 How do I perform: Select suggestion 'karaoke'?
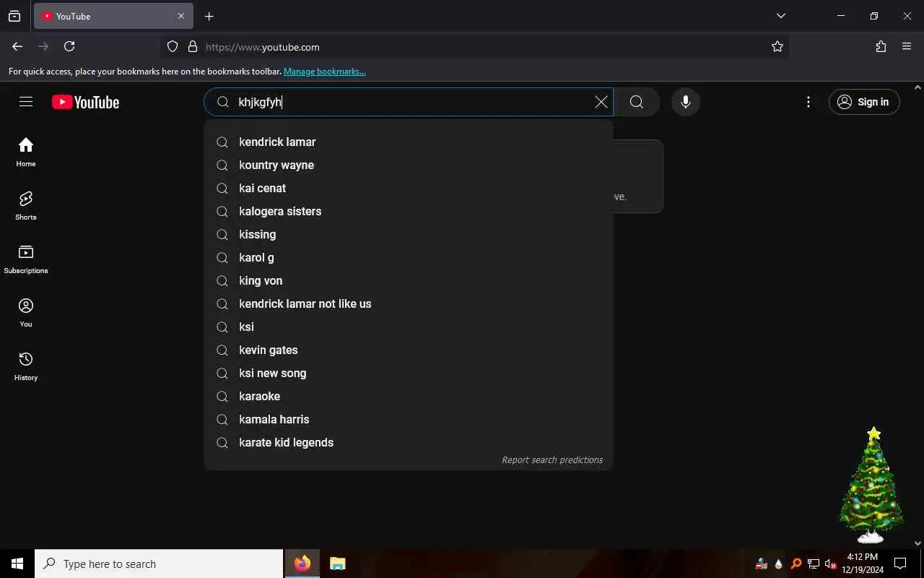click(x=409, y=396)
